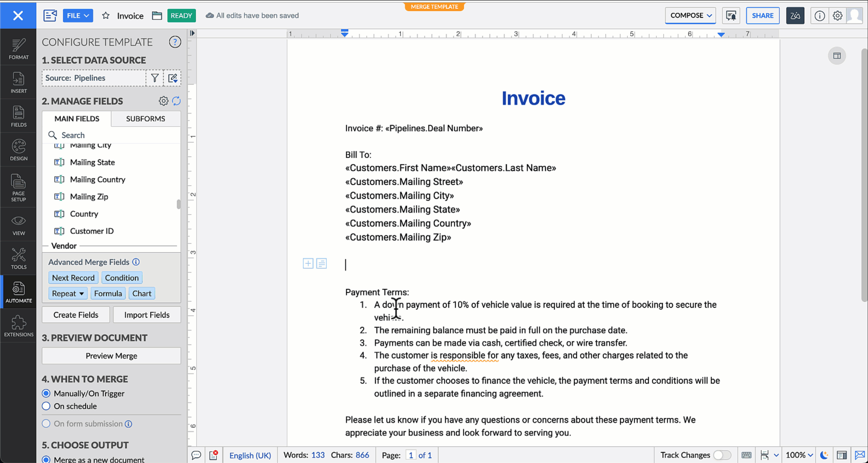Insert the Mailing State field
The width and height of the screenshot is (868, 463).
tap(92, 163)
